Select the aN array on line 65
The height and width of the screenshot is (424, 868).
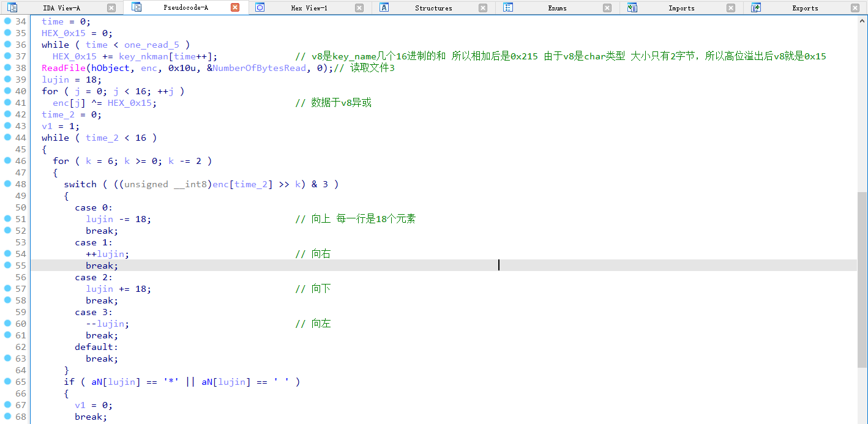click(96, 382)
